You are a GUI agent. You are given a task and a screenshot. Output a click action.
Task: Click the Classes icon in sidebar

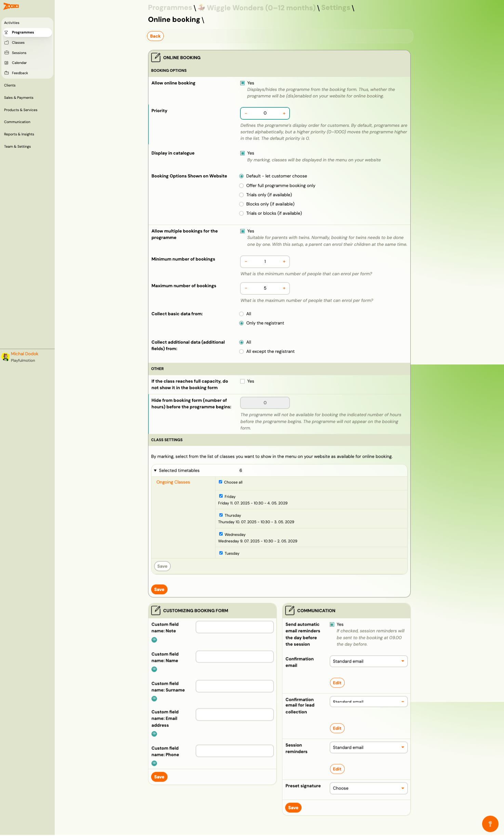click(6, 43)
